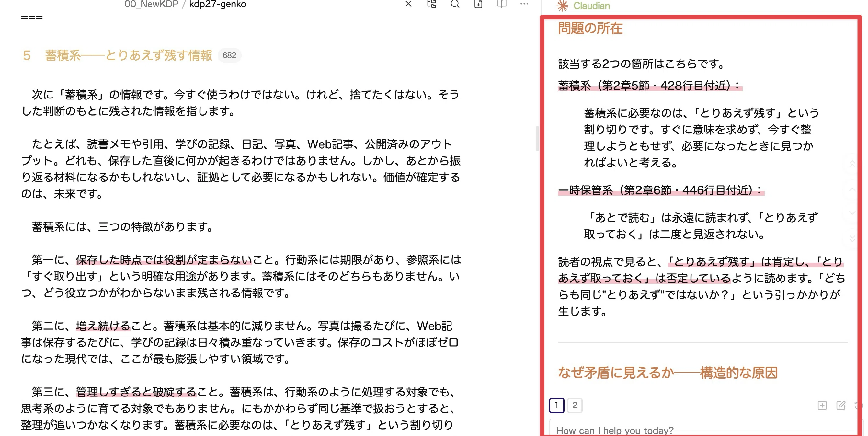Add a new chat tab with the plus icon

pos(822,405)
